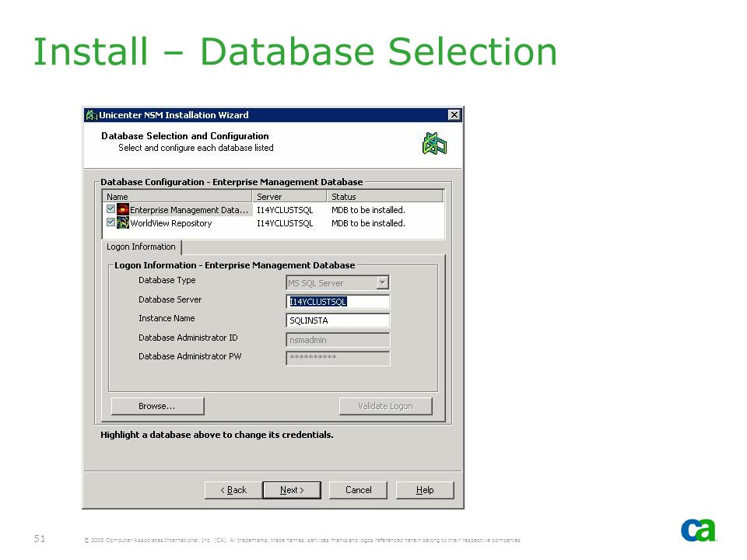Click the Server column header
The height and width of the screenshot is (560, 747).
point(289,197)
